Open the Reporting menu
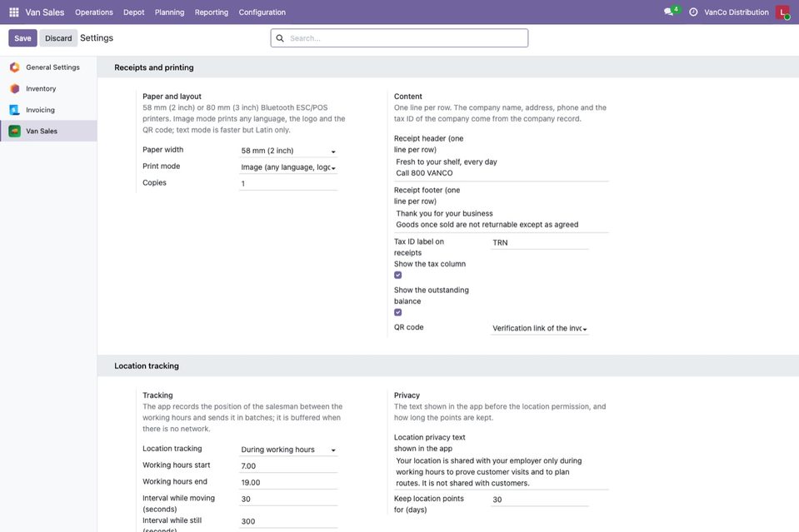The height and width of the screenshot is (532, 799). tap(212, 12)
